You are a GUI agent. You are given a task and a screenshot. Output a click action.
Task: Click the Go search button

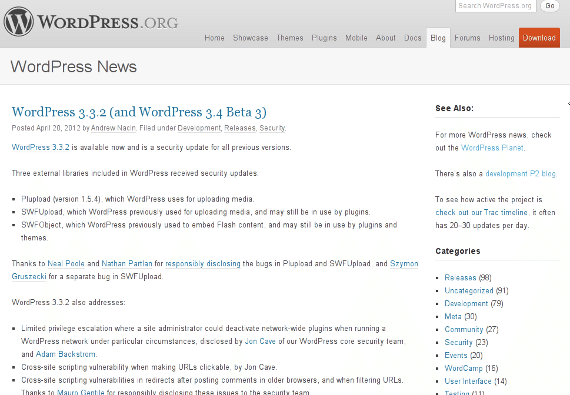(x=550, y=6)
